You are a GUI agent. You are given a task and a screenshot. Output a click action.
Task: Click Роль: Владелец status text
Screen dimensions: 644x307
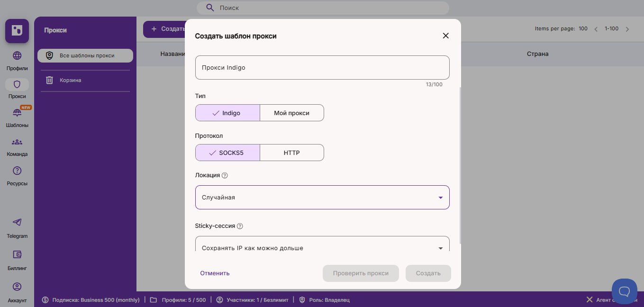329,300
